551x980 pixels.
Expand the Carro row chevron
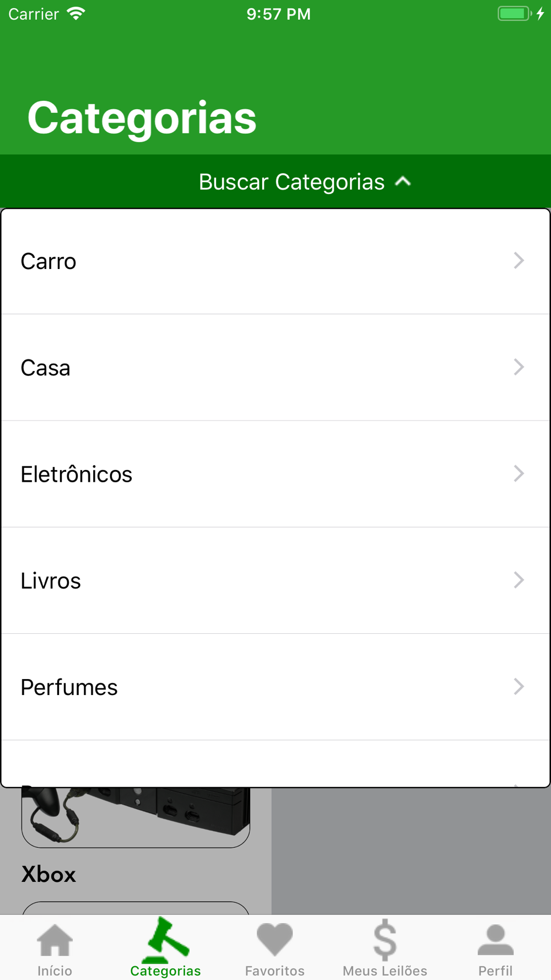tap(518, 261)
